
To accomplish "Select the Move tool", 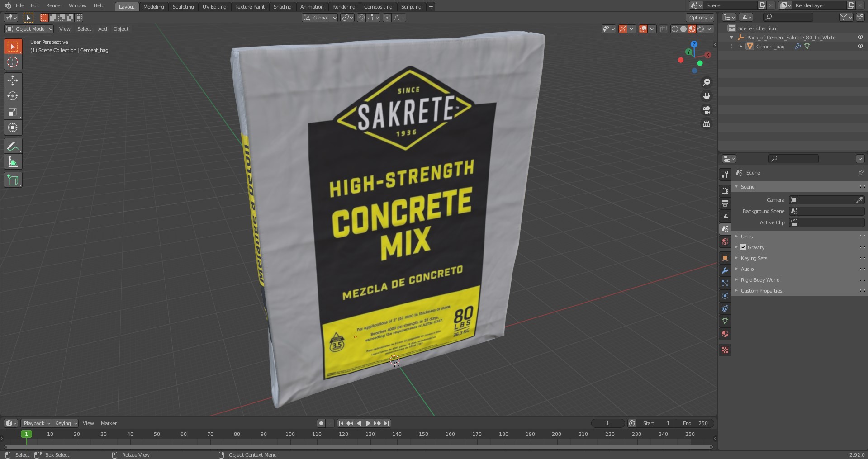I will point(13,80).
